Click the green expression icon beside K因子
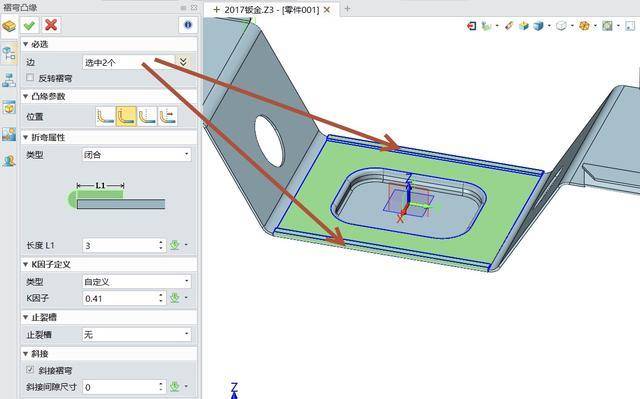This screenshot has width=640, height=399. tap(175, 298)
